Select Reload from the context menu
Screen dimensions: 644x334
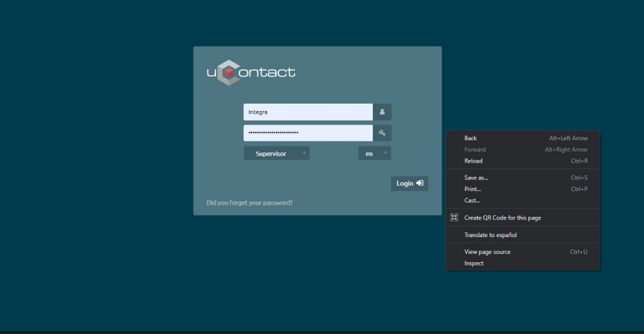(x=522, y=161)
